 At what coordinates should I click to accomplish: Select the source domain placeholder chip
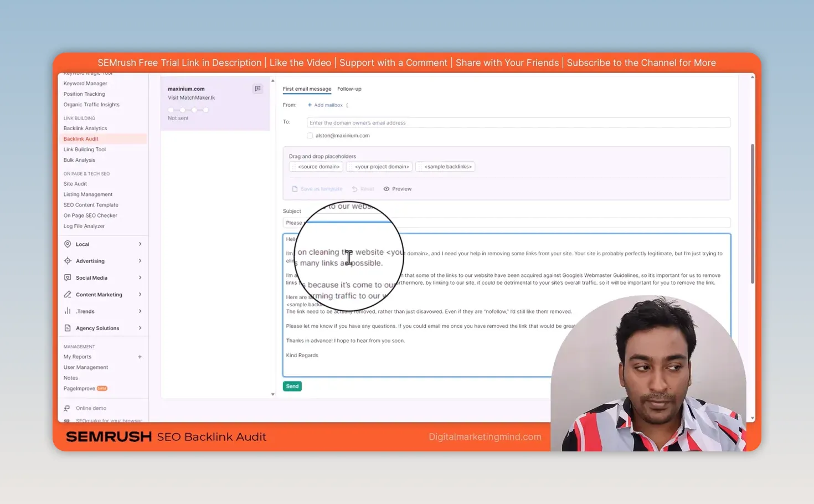316,167
